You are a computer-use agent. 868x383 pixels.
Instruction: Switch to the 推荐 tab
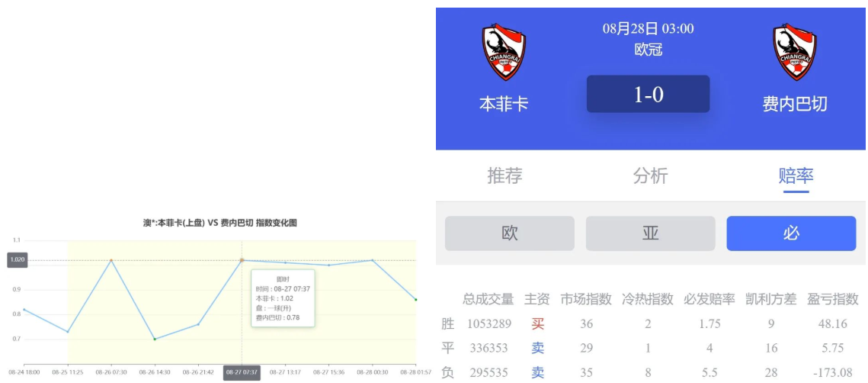504,175
